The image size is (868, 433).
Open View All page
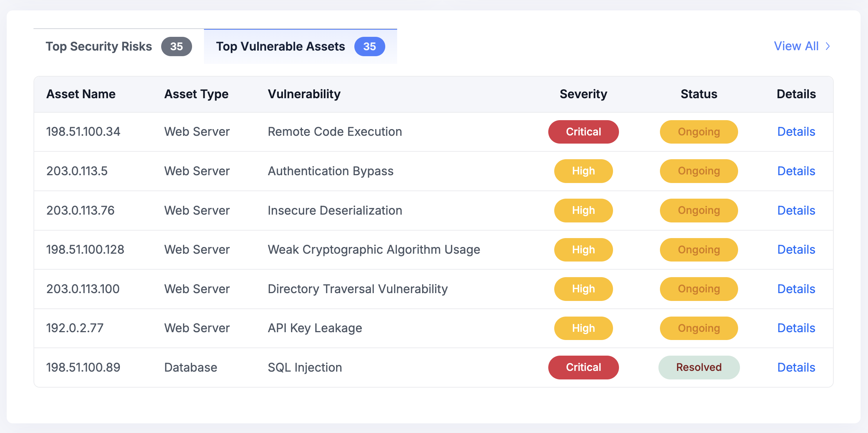click(796, 46)
